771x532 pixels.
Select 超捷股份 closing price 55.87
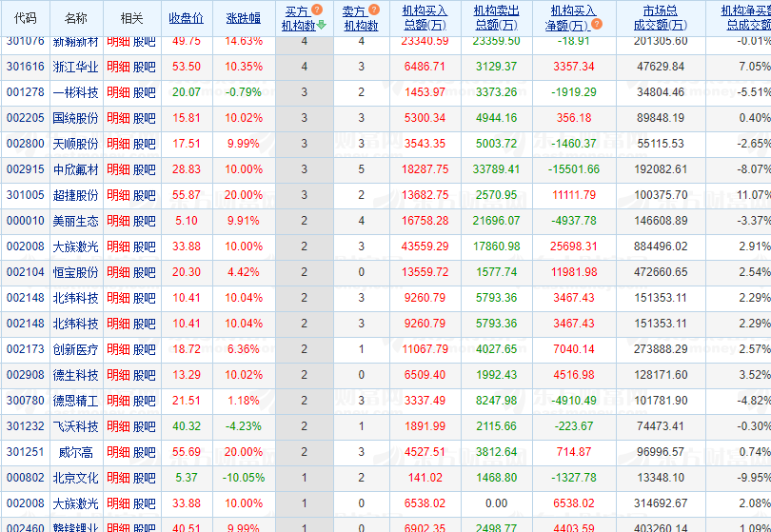coord(187,195)
